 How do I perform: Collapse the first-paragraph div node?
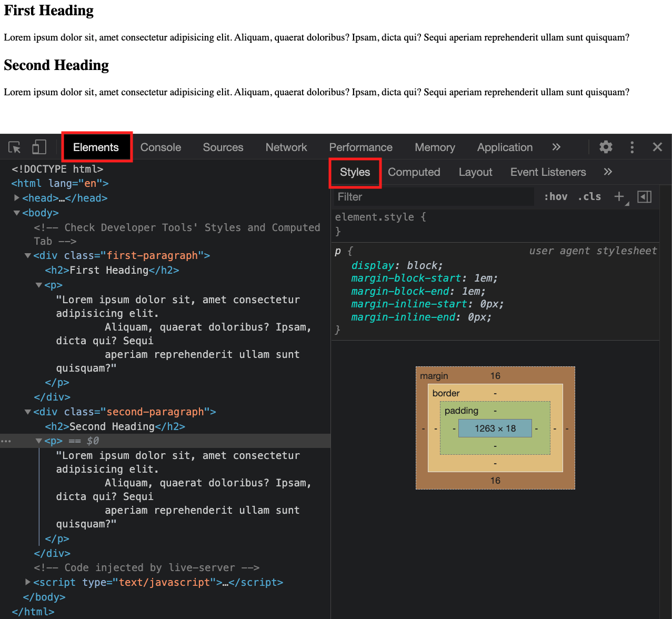[x=28, y=255]
